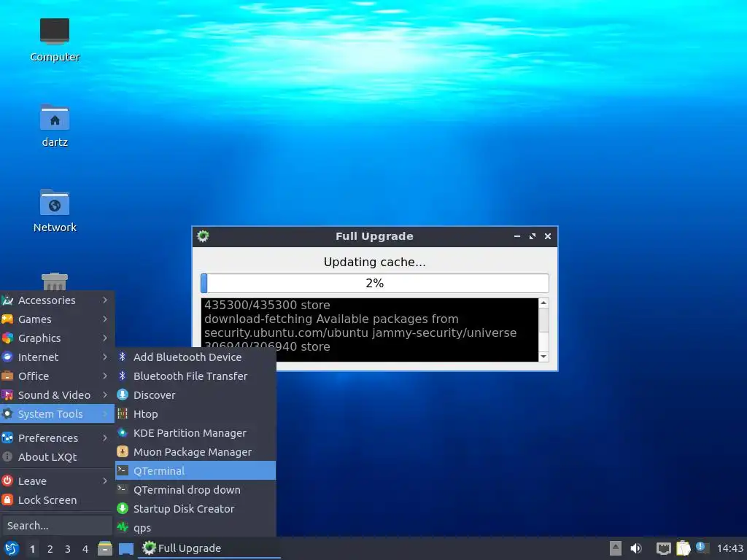
Task: Launch QTerminal from System Tools
Action: tap(196, 470)
